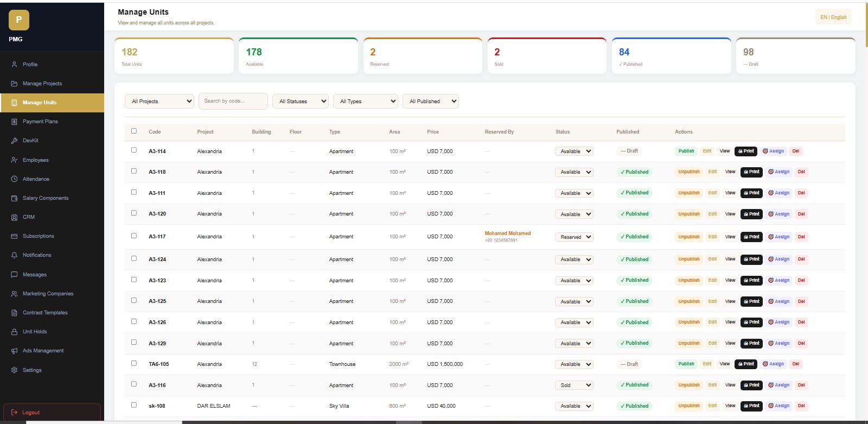868x424 pixels.
Task: Go to the Ads Management section
Action: click(x=52, y=351)
